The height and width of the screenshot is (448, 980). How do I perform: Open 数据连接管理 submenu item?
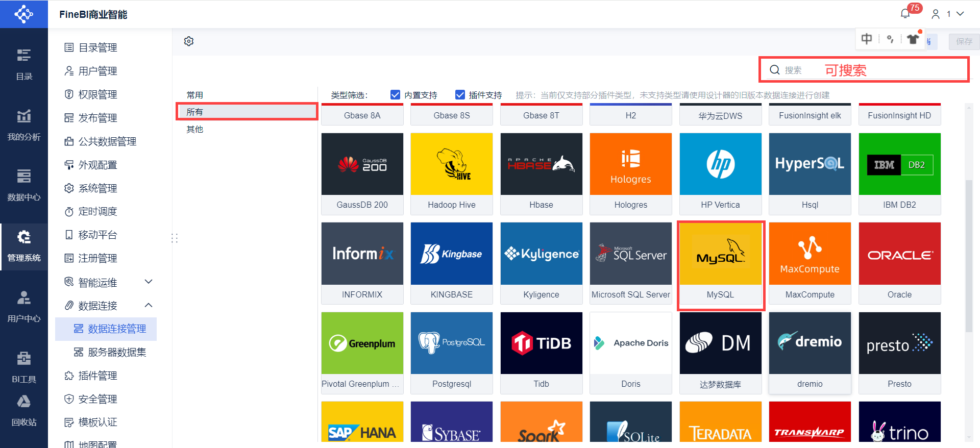point(106,329)
